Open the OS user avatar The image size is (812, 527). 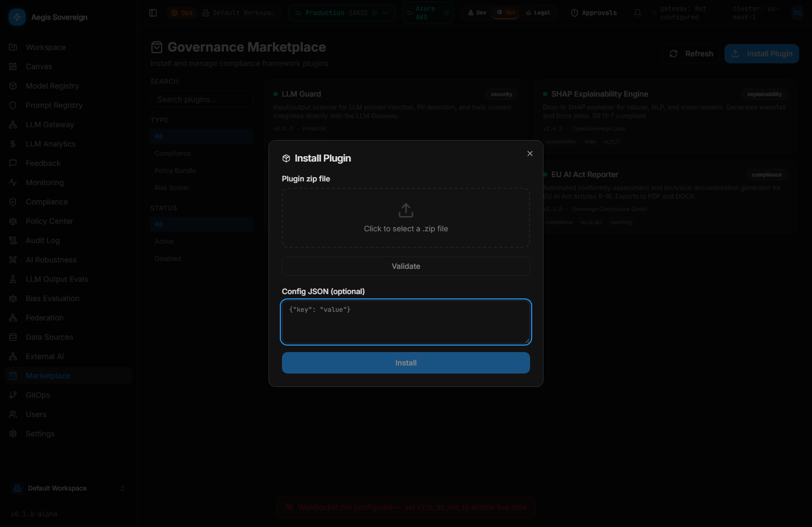[798, 13]
